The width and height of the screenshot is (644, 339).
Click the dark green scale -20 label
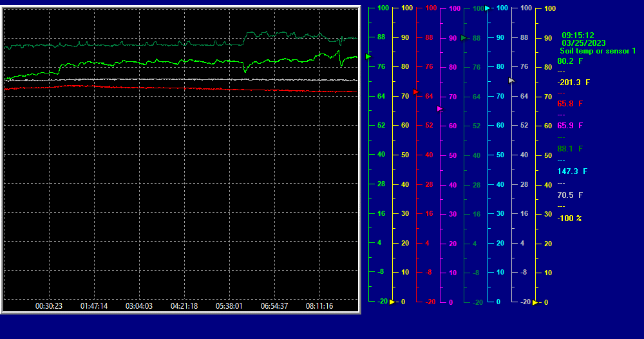tap(478, 302)
